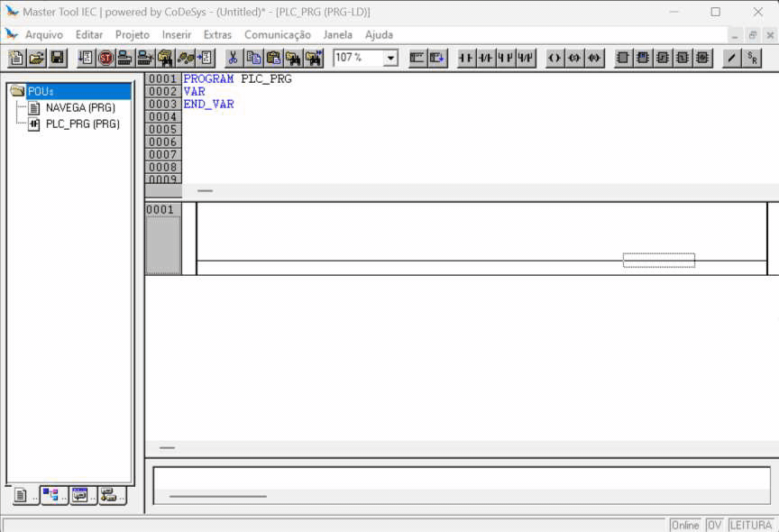Click declaration line number 0005

tap(163, 130)
